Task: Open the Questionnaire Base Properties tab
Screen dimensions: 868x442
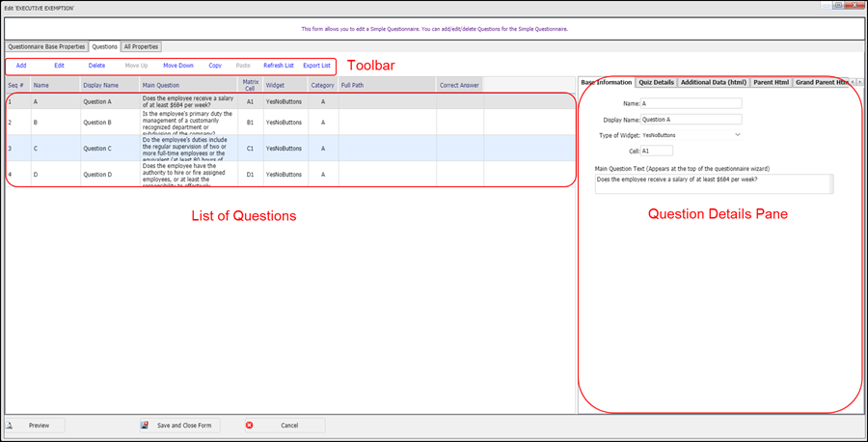Action: [46, 47]
